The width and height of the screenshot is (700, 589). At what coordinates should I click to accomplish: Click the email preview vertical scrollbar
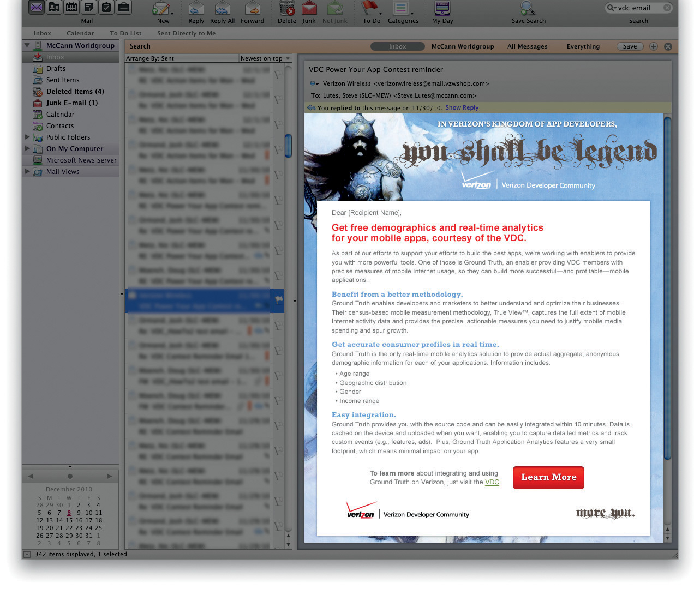pyautogui.click(x=667, y=289)
